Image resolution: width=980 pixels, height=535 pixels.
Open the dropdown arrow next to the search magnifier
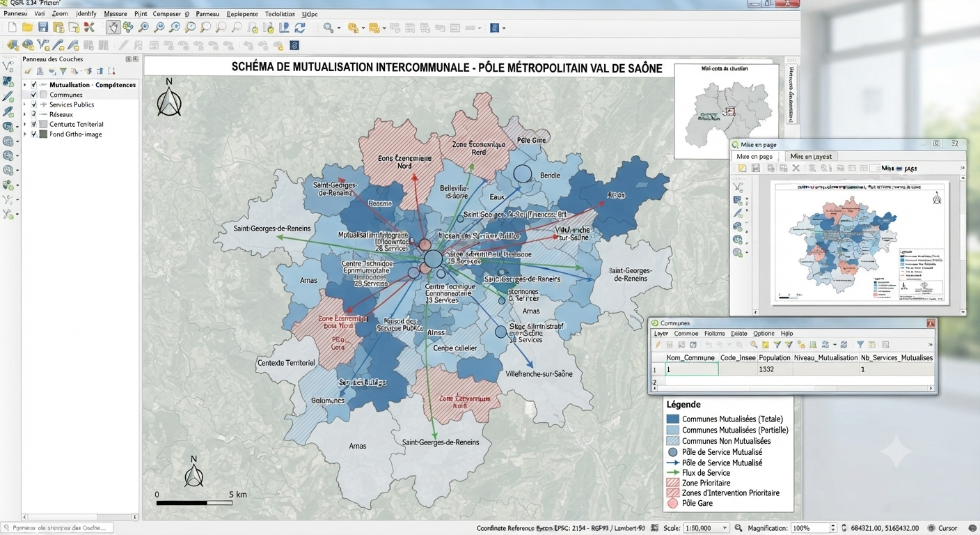pyautogui.click(x=338, y=29)
